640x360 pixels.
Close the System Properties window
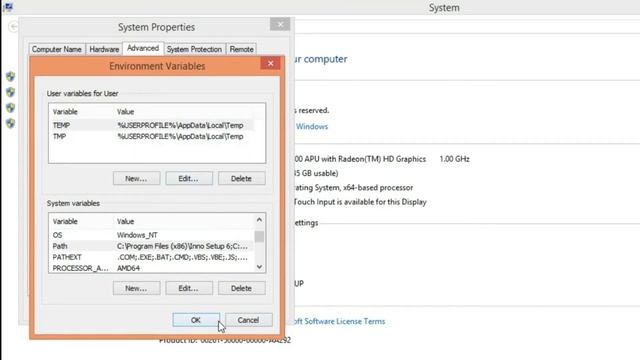(280, 24)
